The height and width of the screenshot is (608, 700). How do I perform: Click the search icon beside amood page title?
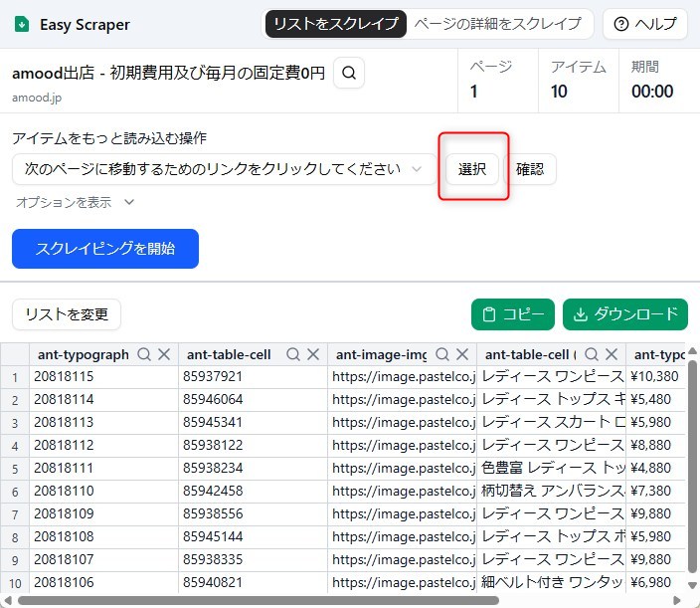349,73
